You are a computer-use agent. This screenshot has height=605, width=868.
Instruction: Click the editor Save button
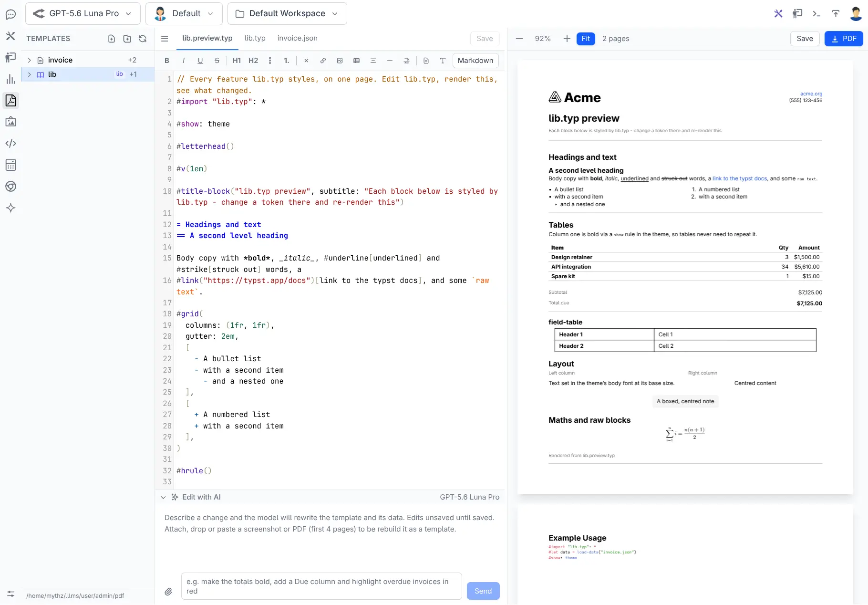pos(485,39)
